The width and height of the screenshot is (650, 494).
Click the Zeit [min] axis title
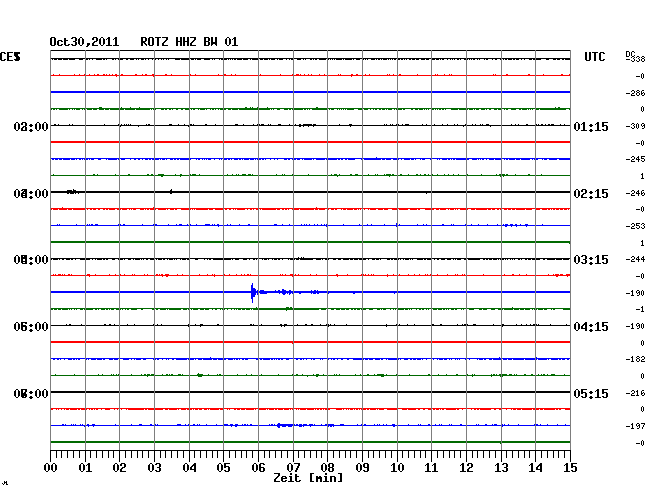pos(308,478)
